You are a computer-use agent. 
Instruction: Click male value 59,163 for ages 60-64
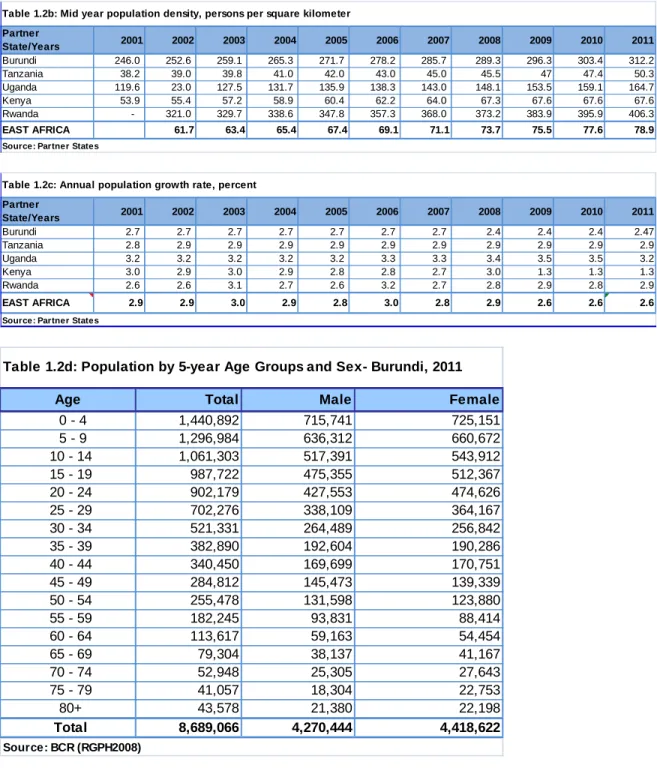tap(331, 636)
